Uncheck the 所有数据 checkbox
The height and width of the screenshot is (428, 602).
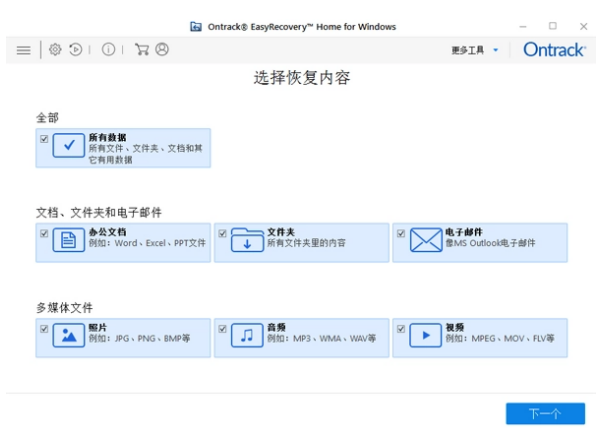[44, 138]
